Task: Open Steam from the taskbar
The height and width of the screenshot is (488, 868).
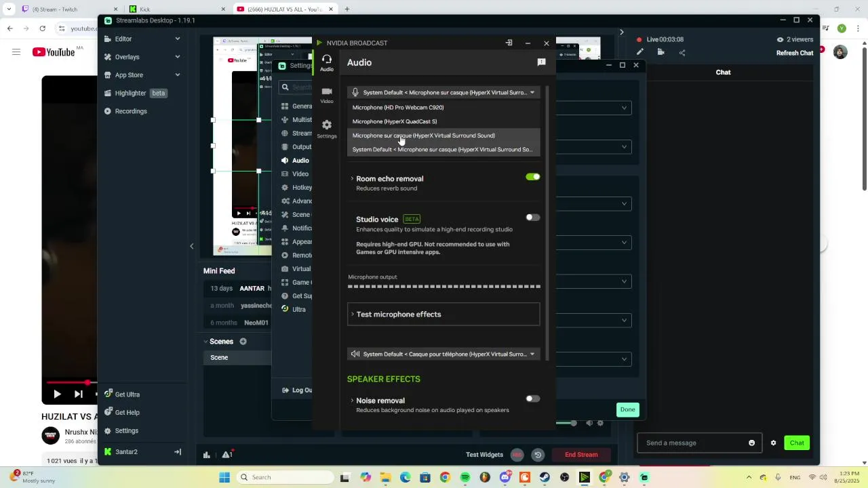Action: (545, 478)
